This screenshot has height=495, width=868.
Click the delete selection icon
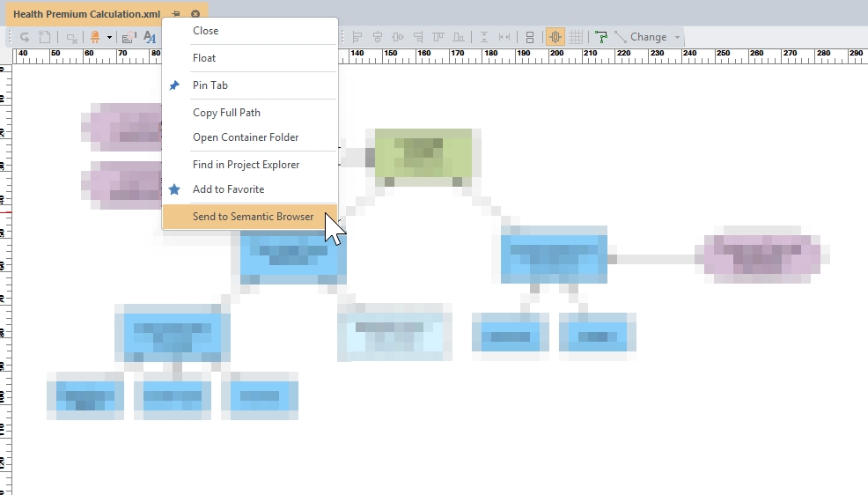[x=71, y=38]
